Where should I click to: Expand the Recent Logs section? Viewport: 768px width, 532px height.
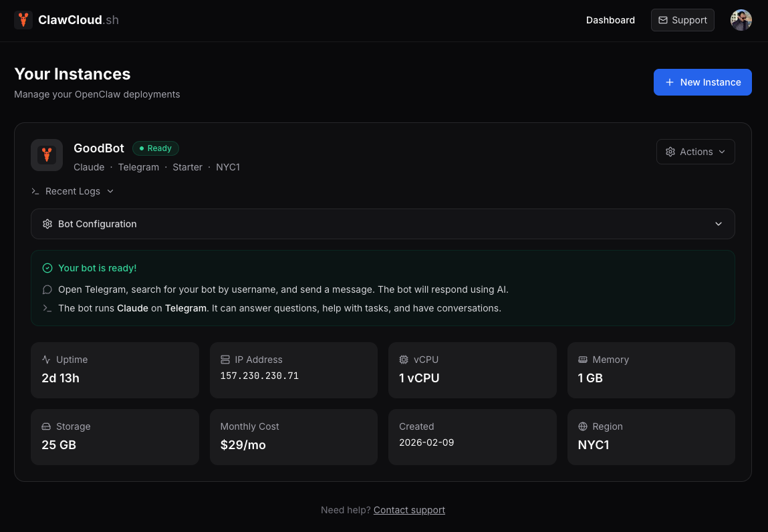72,191
